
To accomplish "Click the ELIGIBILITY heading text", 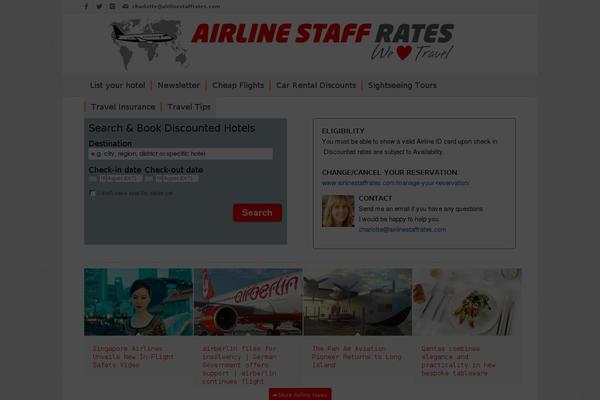I will coord(343,131).
